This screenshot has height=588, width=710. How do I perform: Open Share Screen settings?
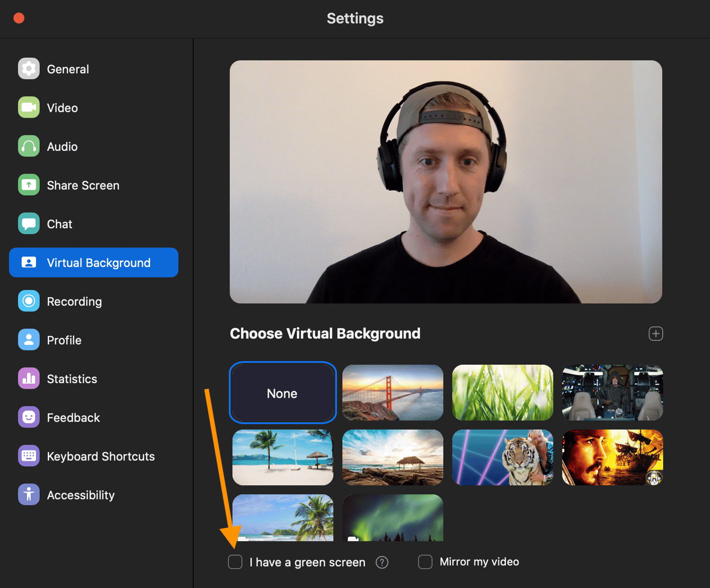pos(83,185)
